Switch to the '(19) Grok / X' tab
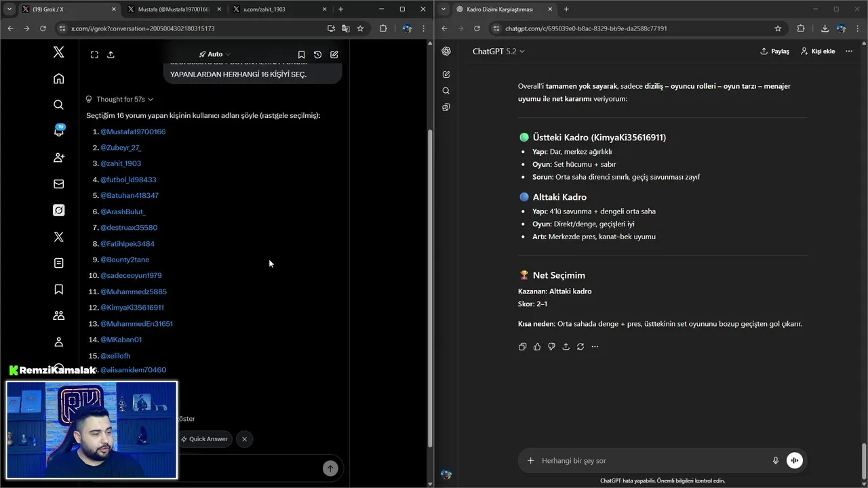Viewport: 868px width, 488px height. pyautogui.click(x=68, y=9)
